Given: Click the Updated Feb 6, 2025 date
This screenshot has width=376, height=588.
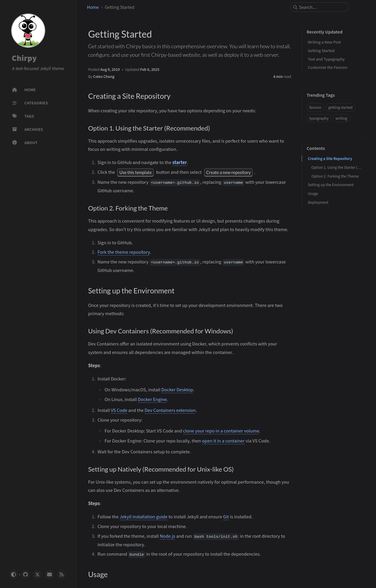Looking at the screenshot, I should [x=142, y=69].
